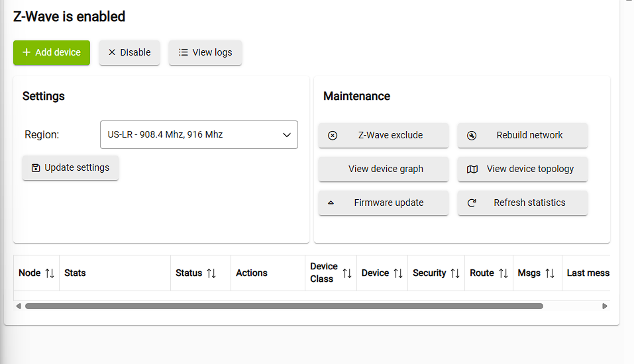Sort by Device Class arrows

coord(347,273)
